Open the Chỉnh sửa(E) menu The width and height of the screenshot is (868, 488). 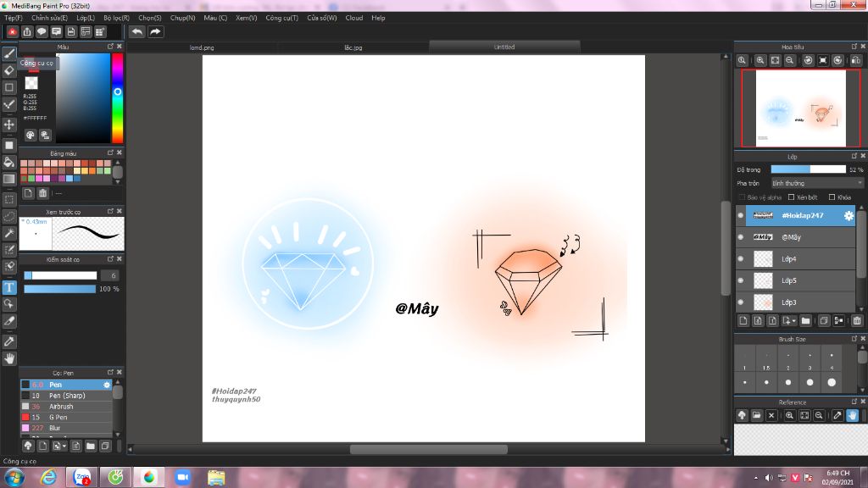49,18
